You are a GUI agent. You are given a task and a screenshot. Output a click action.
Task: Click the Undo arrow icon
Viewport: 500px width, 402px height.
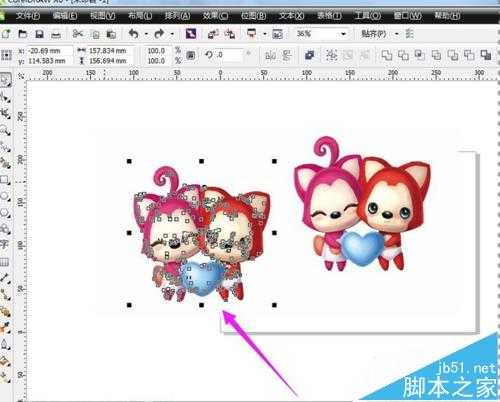(134, 34)
